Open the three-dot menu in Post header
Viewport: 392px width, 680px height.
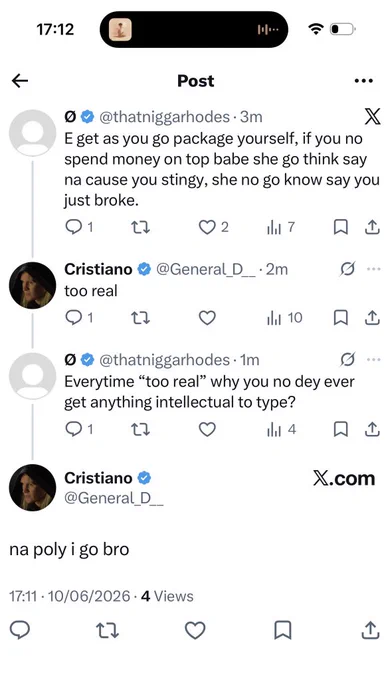[363, 81]
